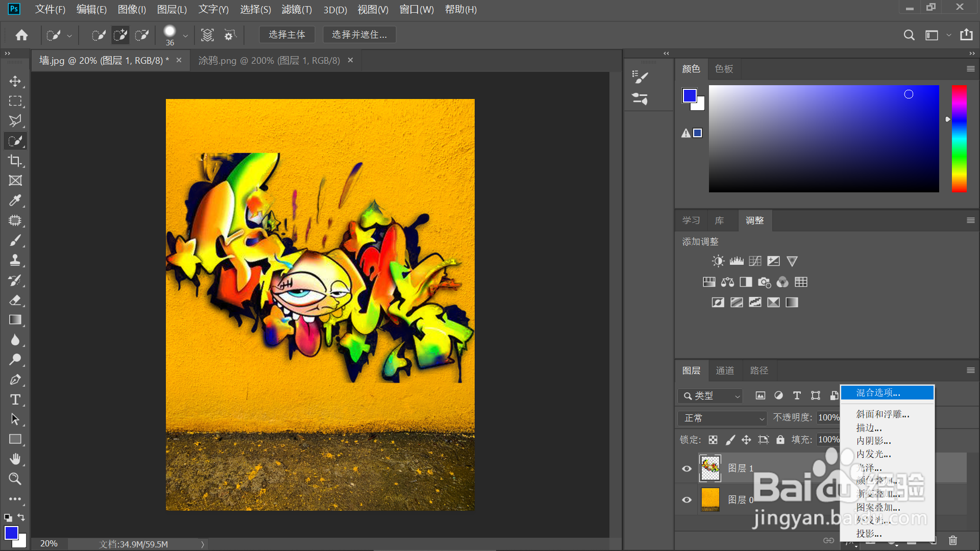Choose 投影... from the context menu

point(869,534)
